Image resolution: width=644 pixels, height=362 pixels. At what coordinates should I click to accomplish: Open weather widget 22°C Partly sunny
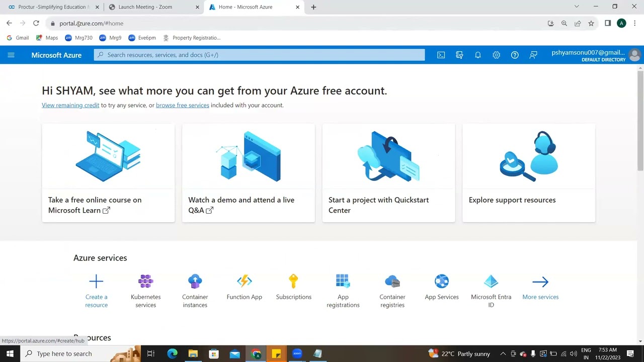tap(459, 353)
